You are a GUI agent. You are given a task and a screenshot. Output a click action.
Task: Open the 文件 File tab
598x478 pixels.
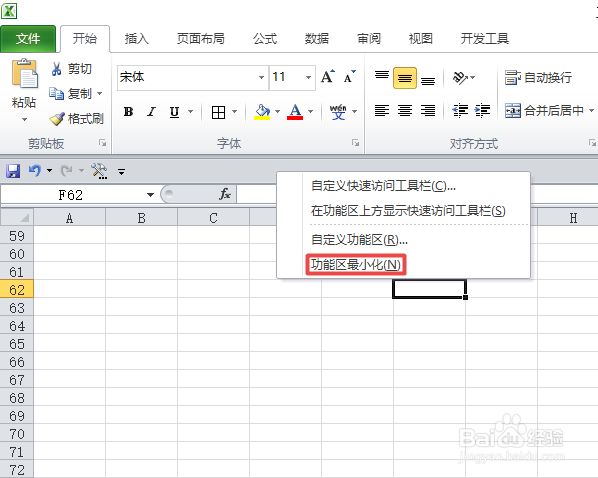pyautogui.click(x=28, y=39)
